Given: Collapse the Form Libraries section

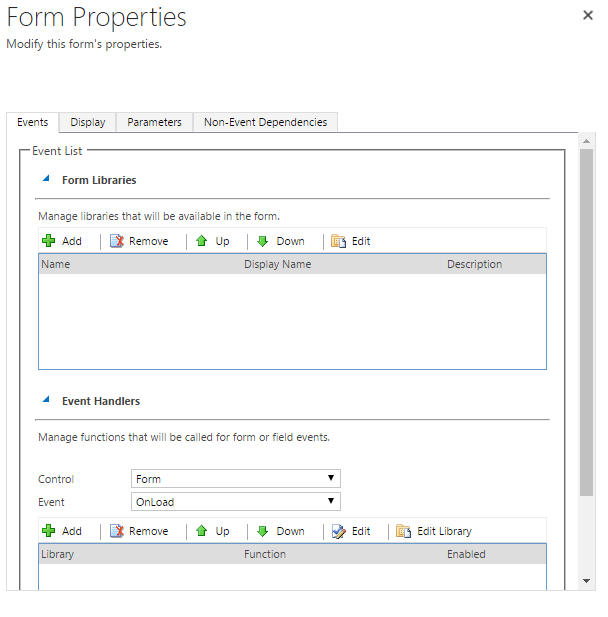Looking at the screenshot, I should point(45,180).
